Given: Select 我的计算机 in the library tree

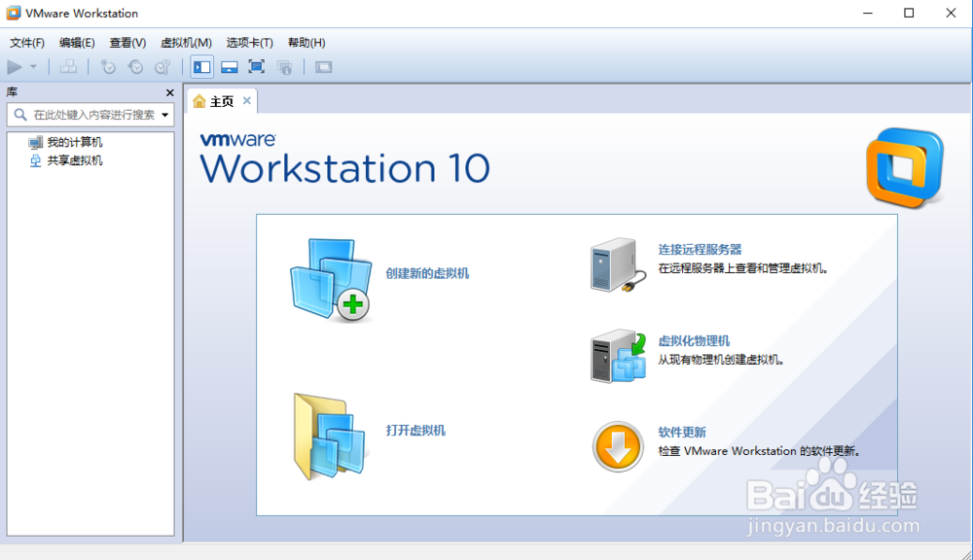Looking at the screenshot, I should tap(75, 142).
